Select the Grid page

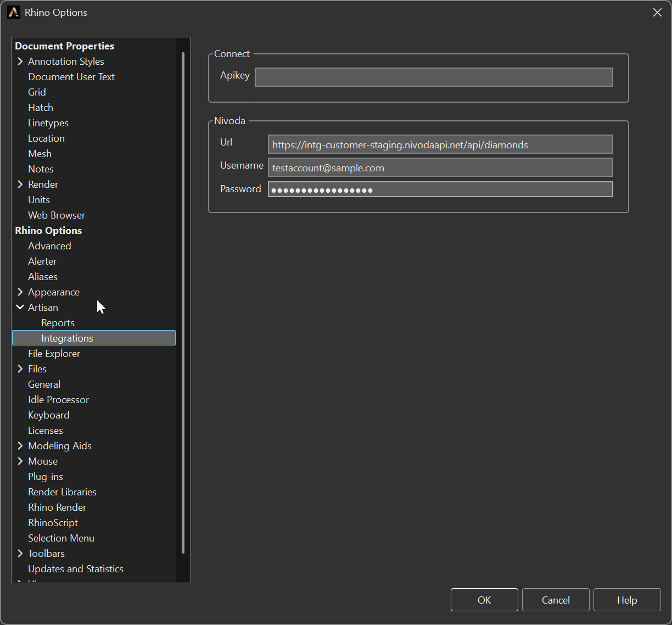point(37,92)
